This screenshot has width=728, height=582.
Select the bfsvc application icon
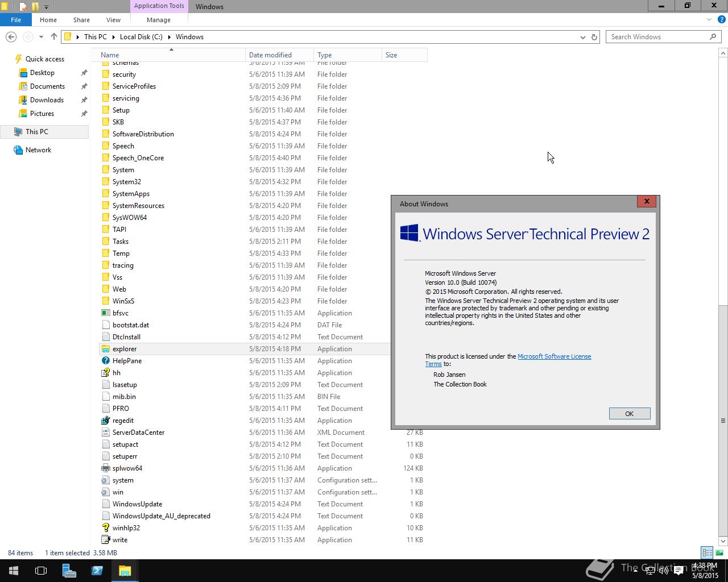pyautogui.click(x=105, y=313)
